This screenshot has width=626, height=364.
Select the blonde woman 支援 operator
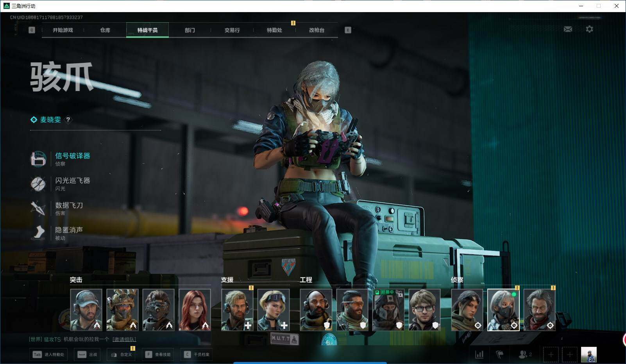(x=274, y=310)
